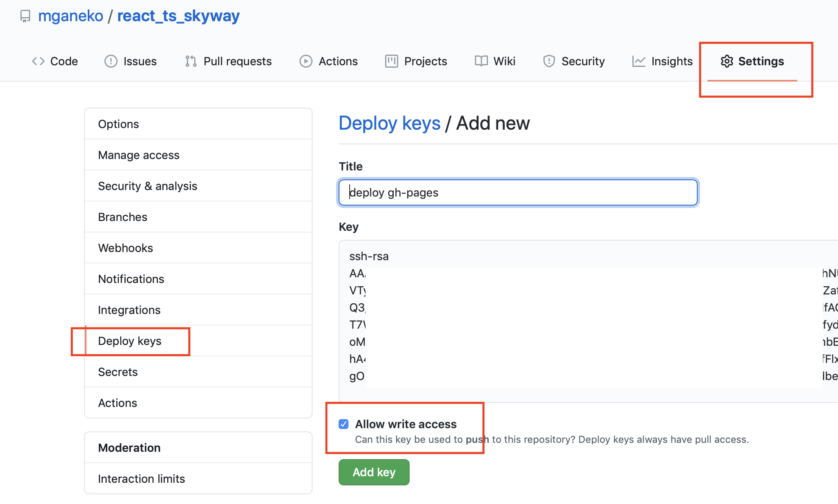Open the mganeko user profile link
The image size is (838, 504).
click(71, 16)
